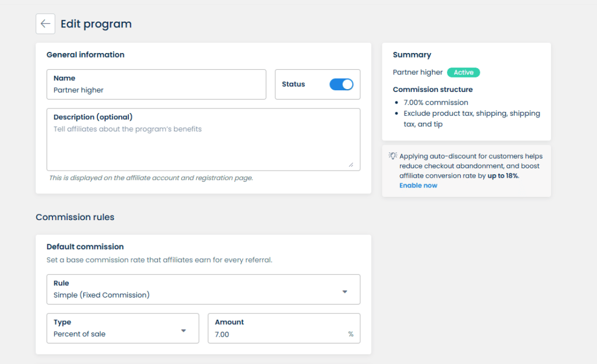597x364 pixels.
Task: Toggle the program Status switch
Action: point(341,84)
